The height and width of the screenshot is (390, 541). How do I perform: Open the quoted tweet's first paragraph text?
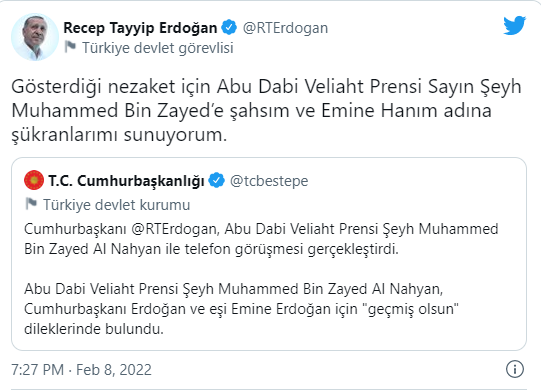coord(261,239)
